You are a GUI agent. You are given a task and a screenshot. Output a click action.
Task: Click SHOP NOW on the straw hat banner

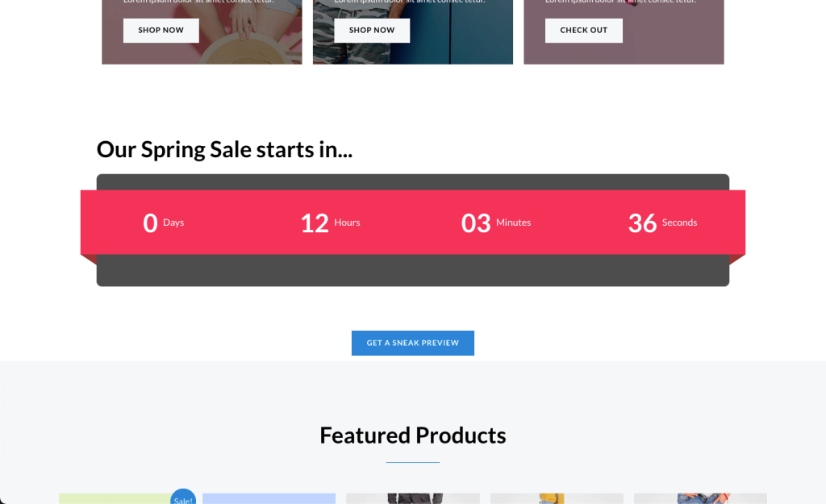coord(161,31)
